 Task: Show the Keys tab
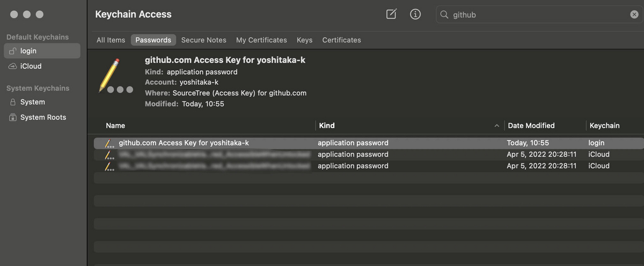(x=304, y=40)
